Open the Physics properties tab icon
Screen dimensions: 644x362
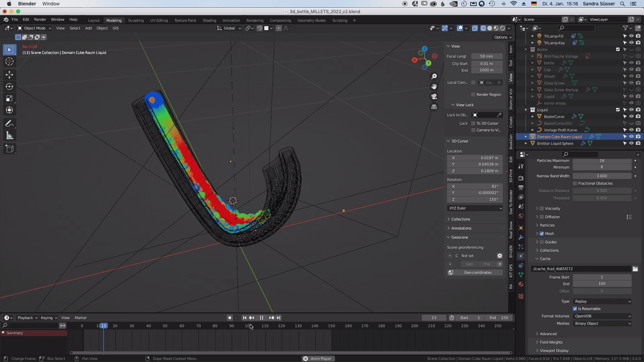[521, 256]
